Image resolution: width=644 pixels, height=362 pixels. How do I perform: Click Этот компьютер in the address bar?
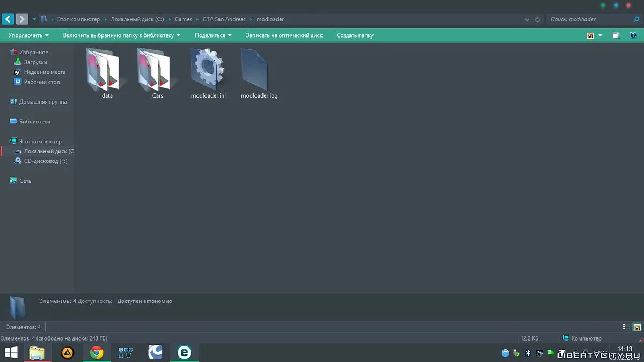coord(78,19)
